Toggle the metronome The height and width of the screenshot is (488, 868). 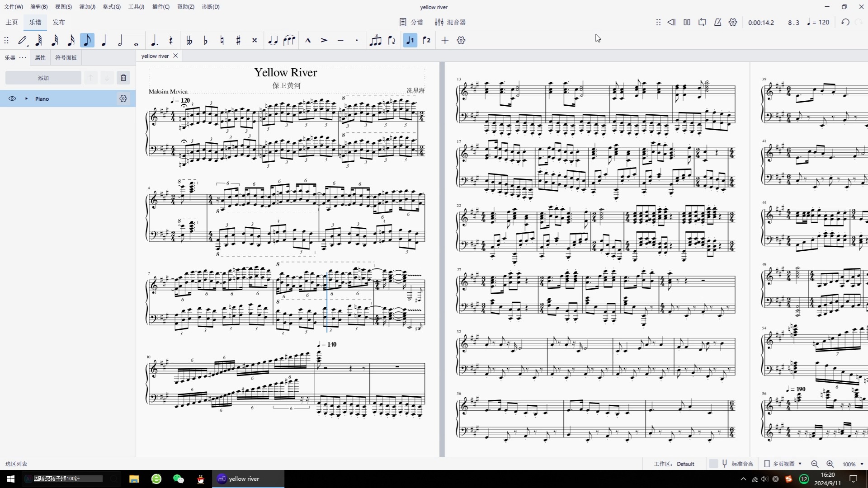pos(718,22)
